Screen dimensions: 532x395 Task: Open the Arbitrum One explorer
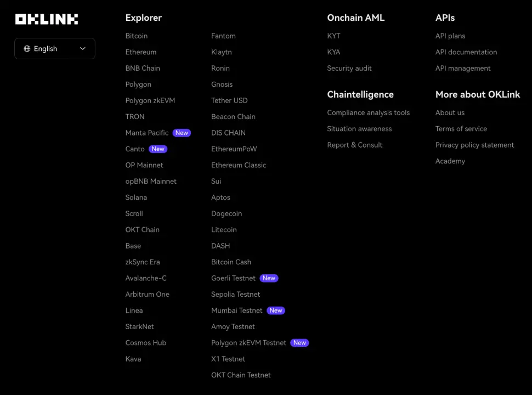(148, 295)
